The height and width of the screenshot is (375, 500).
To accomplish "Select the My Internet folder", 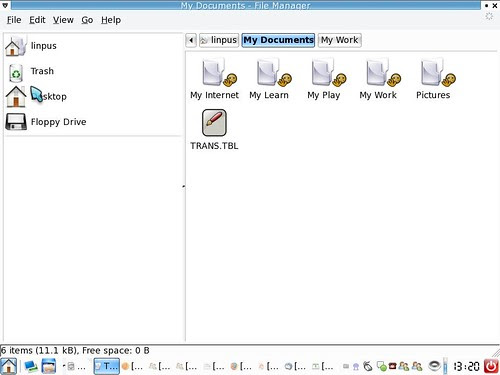I will [214, 79].
